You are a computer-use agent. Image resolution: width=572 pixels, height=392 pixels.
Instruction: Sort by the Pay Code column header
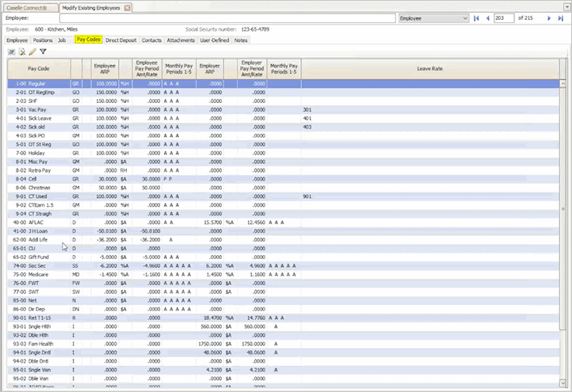38,69
